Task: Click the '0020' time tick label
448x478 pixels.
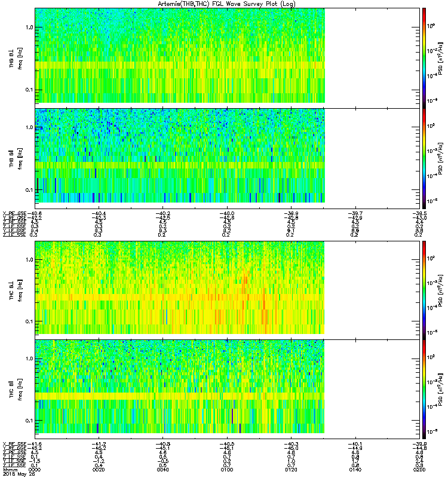Action: (x=99, y=470)
